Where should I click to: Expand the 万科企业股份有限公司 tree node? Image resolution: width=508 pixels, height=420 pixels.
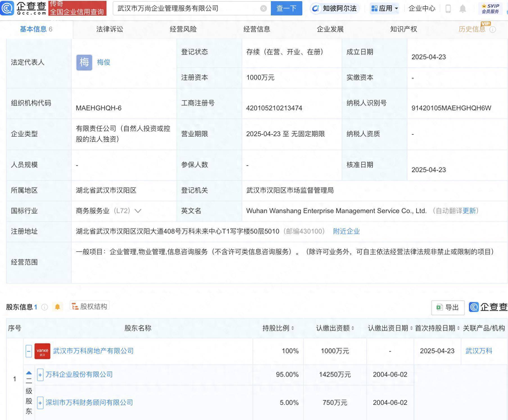point(40,375)
